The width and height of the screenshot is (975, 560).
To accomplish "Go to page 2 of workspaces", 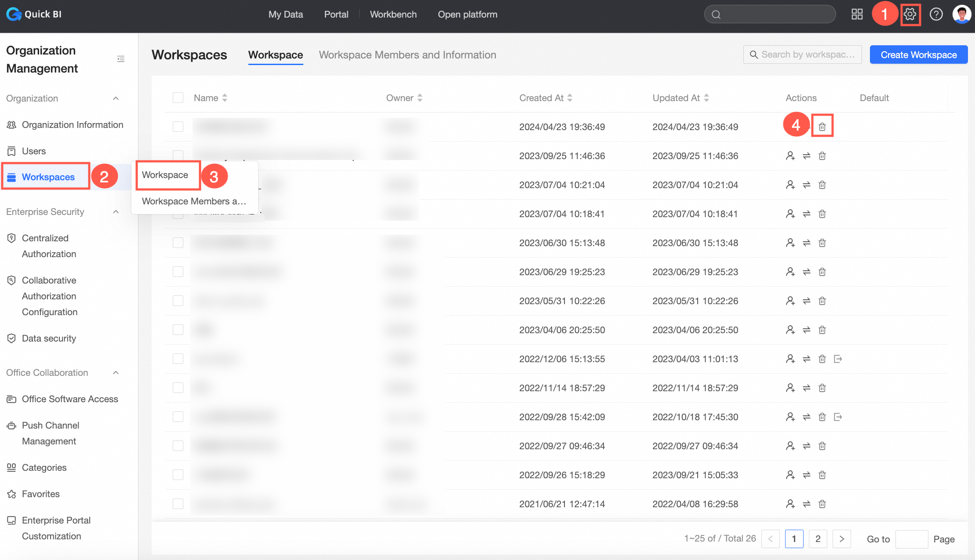I will (818, 539).
